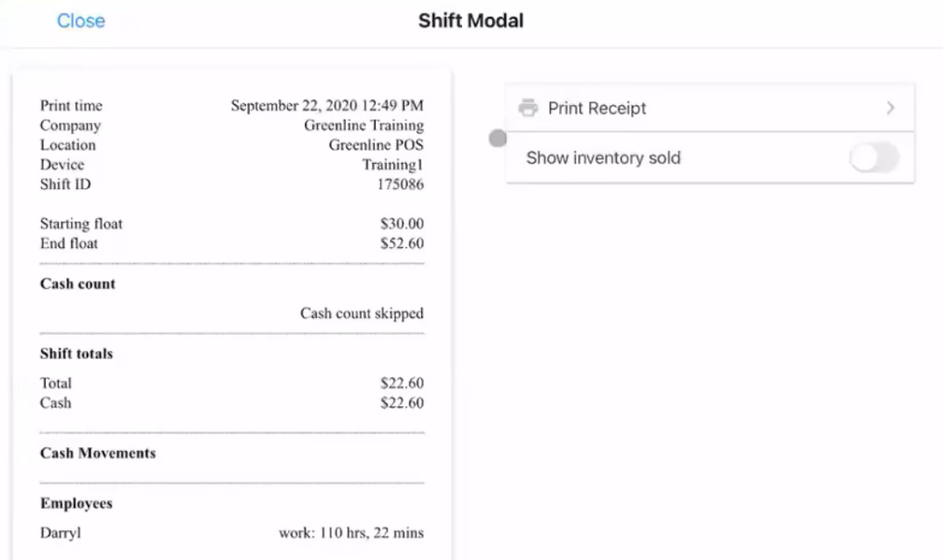
Task: Click the Cash count heading
Action: coord(77,284)
